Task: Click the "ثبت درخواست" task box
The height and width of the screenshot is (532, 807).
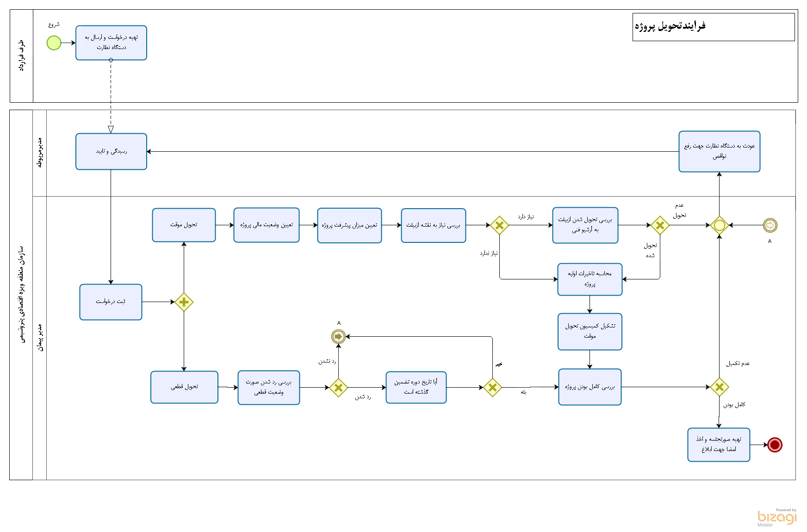Action: click(x=111, y=302)
